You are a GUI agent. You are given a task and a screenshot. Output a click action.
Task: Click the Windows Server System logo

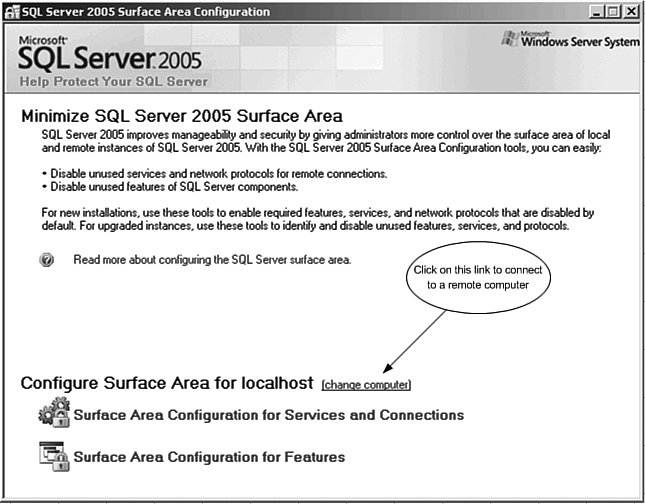570,39
